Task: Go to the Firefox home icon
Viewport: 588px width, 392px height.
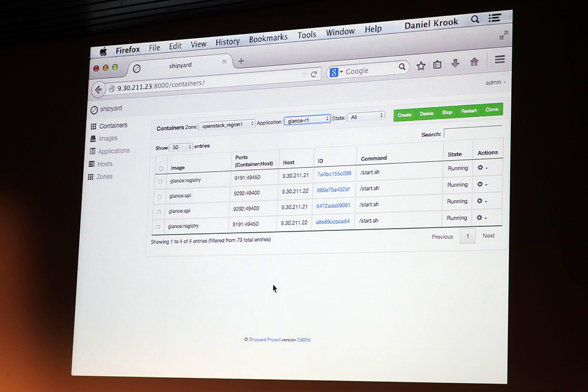Action: (474, 62)
